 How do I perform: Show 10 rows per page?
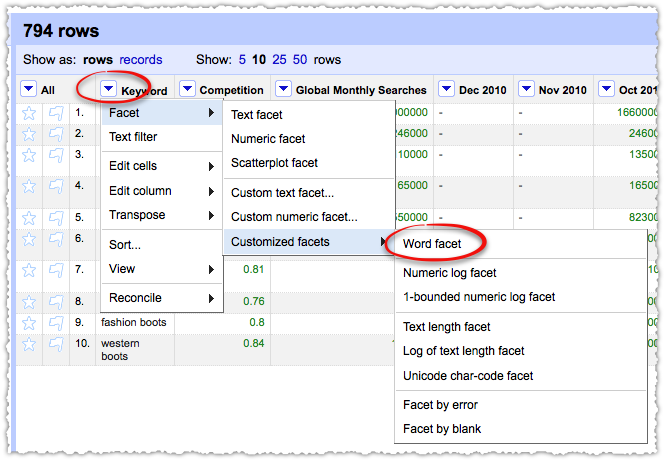tap(259, 60)
